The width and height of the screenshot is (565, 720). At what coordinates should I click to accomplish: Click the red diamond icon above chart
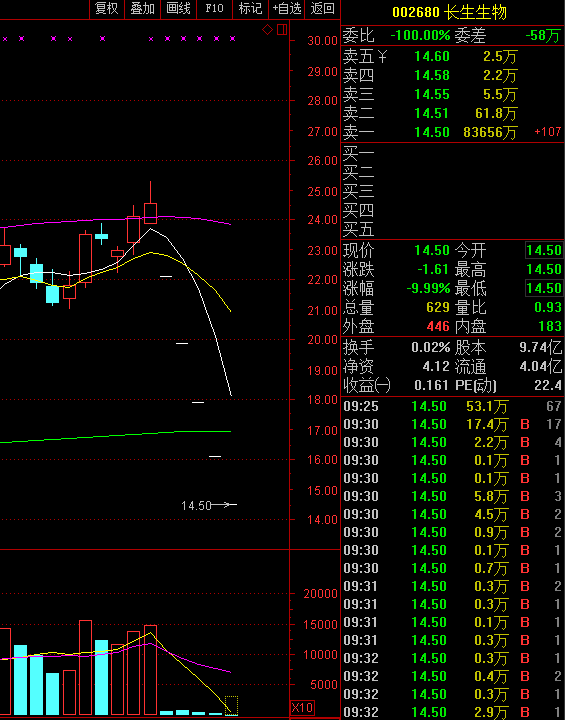point(267,30)
